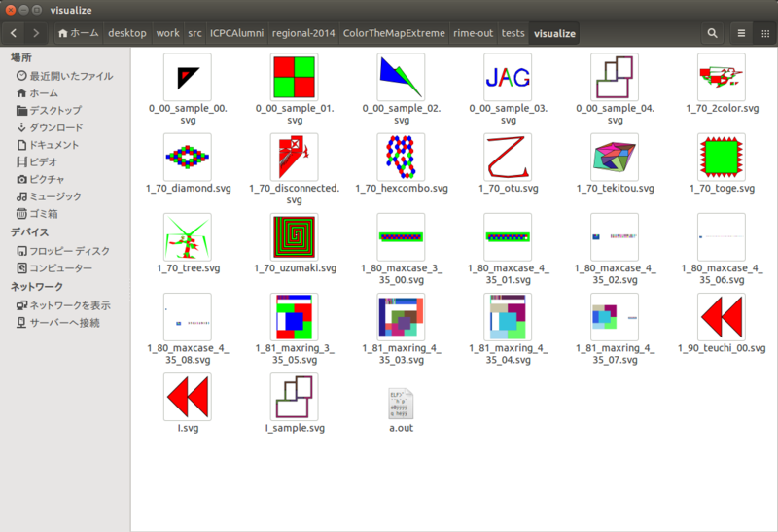Select 1_80_maxcase_4_35_06.svg thumbnail

[x=722, y=236]
